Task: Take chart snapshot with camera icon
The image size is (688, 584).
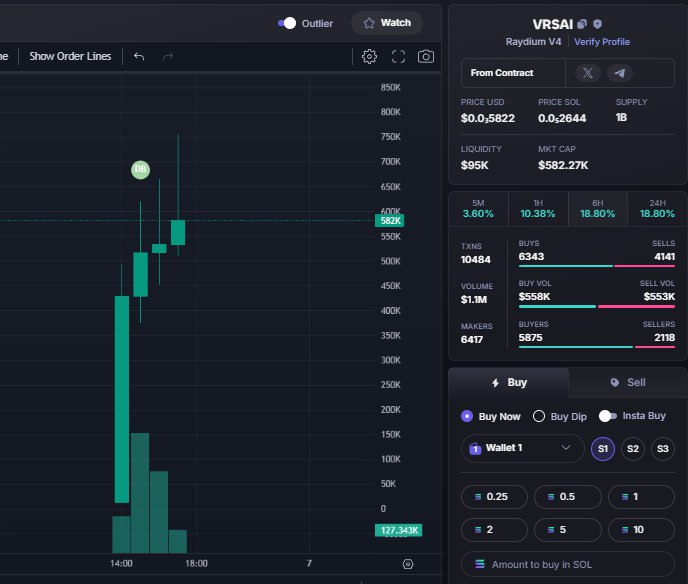Action: pos(426,57)
